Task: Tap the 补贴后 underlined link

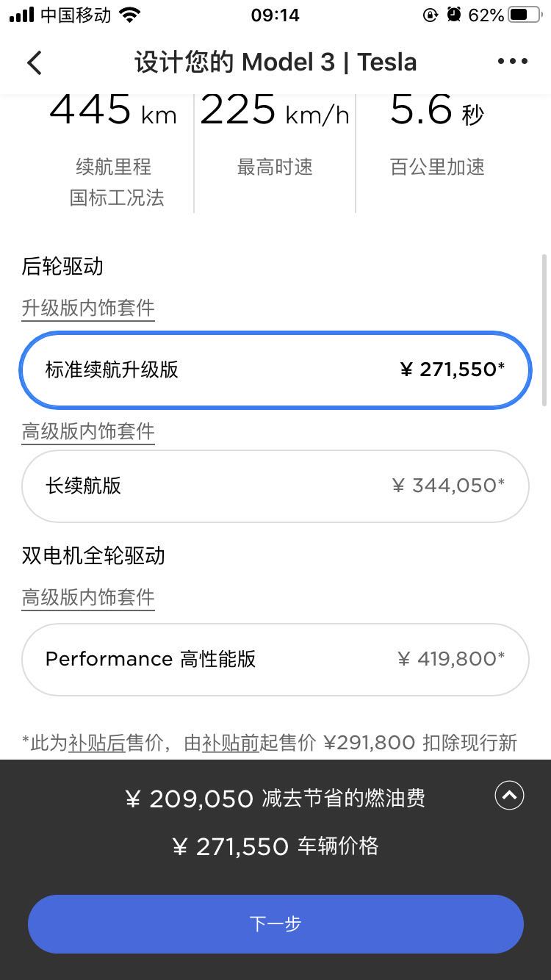Action: (x=97, y=743)
